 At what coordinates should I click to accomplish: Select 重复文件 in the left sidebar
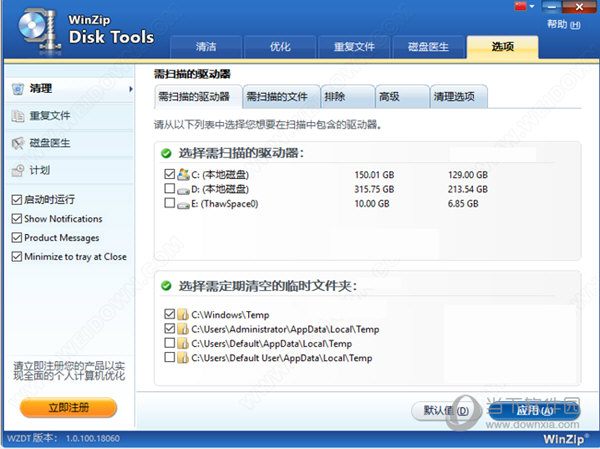[x=70, y=116]
